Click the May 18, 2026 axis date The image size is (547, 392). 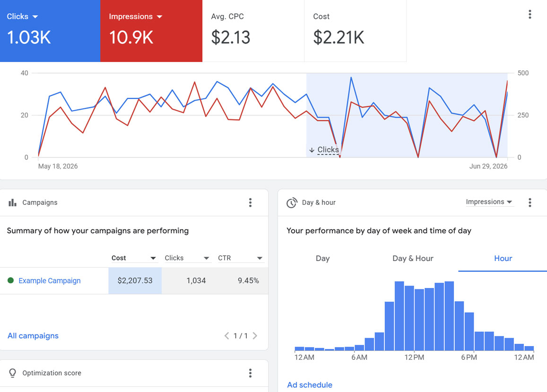58,166
